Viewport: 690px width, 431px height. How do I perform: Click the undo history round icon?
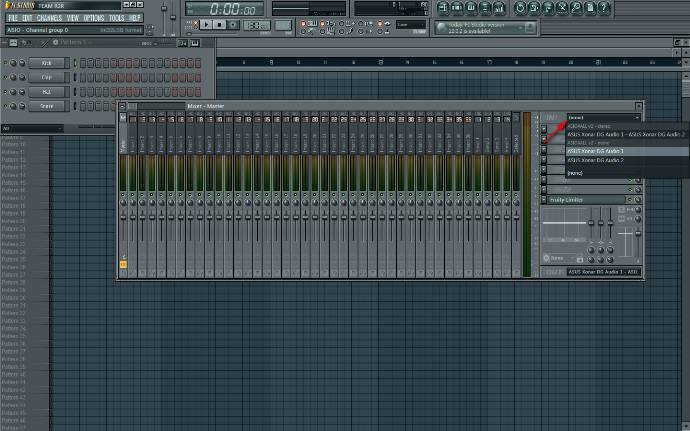coord(520,7)
